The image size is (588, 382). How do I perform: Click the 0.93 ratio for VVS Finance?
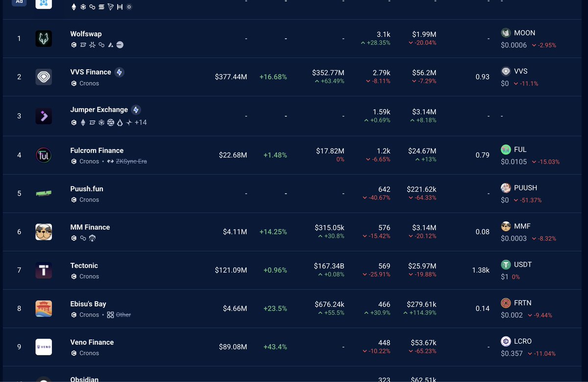tap(482, 77)
